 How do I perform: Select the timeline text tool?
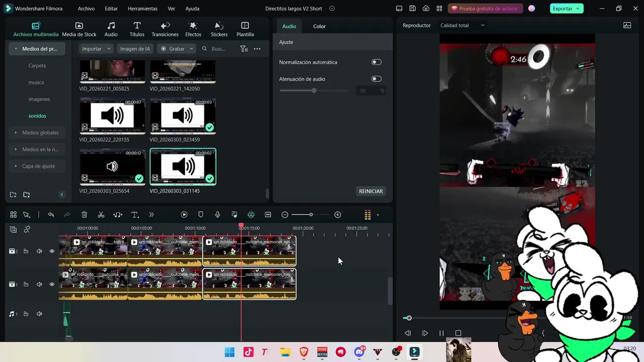pos(135,215)
